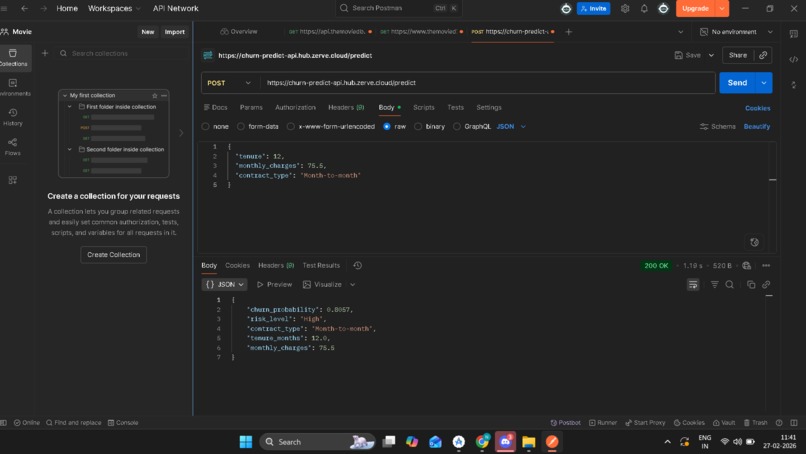The image size is (806, 454).
Task: Click the Search Postman bar
Action: (x=398, y=8)
